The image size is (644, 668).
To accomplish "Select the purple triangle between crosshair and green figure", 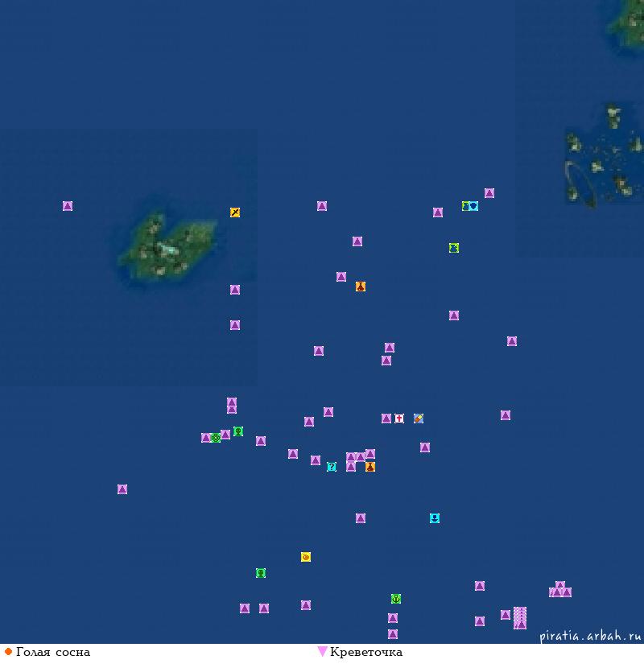I will [x=225, y=435].
